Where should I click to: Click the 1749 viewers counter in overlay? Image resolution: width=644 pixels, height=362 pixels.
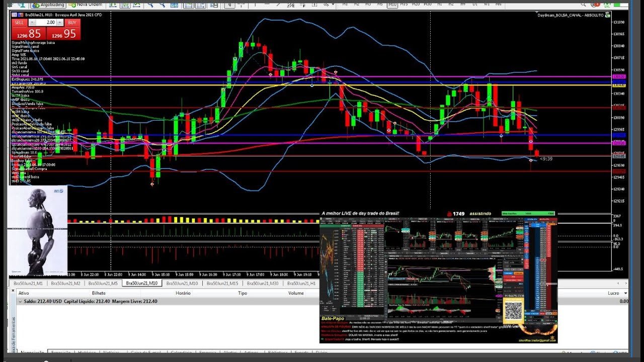pyautogui.click(x=458, y=214)
